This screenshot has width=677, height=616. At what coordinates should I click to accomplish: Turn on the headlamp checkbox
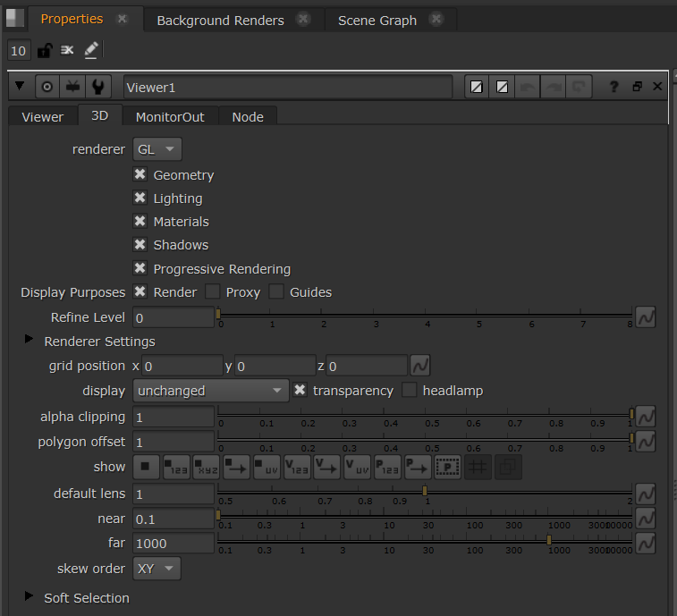pyautogui.click(x=410, y=390)
